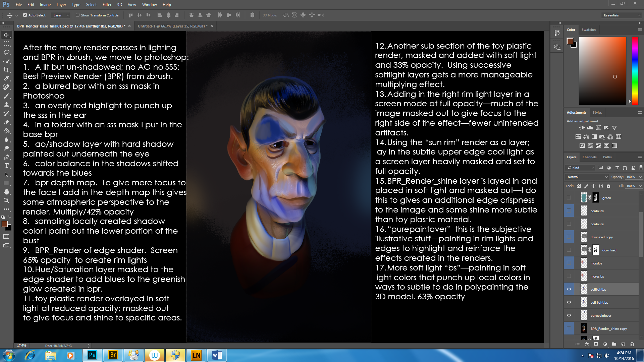Switch to the Untitled-1 document tab
Screen dimensions: 644x362
[172, 26]
